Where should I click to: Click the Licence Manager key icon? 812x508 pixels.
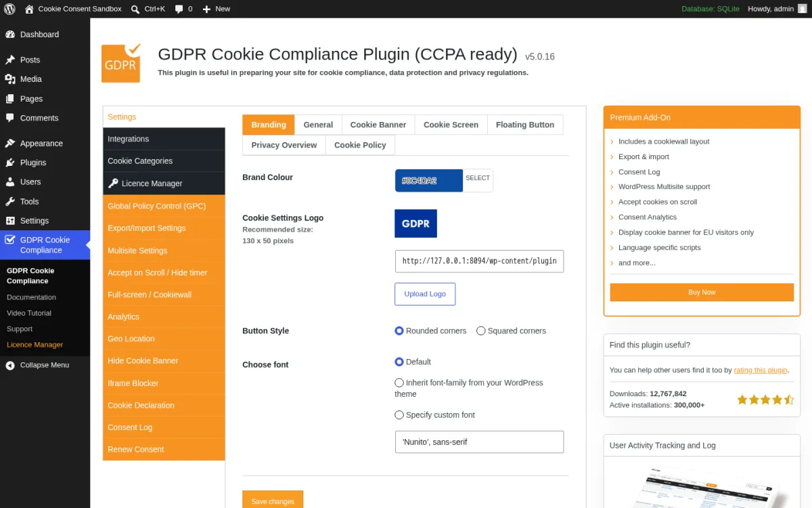click(114, 184)
